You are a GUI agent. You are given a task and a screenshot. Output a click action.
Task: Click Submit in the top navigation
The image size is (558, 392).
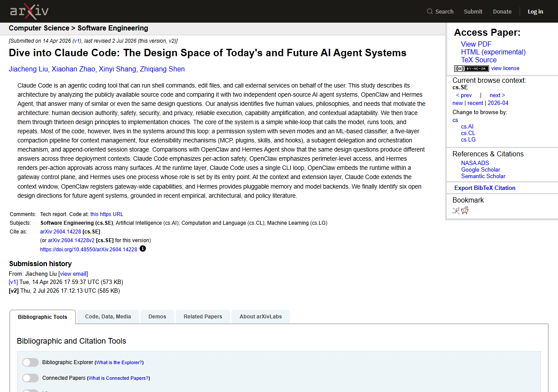(x=473, y=11)
